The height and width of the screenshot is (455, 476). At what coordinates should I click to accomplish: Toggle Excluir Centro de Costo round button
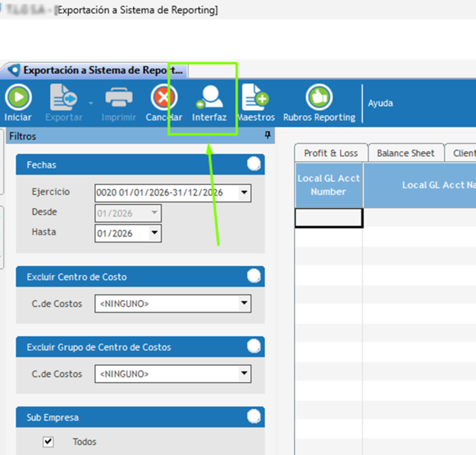coord(254,276)
